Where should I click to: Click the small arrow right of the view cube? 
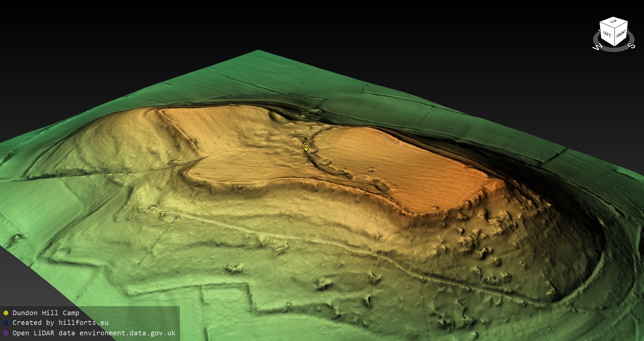tap(629, 31)
